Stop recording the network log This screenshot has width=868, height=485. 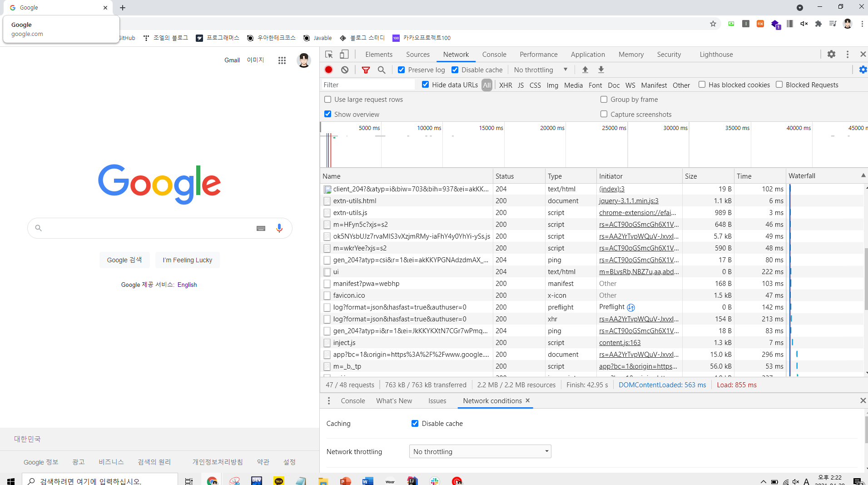328,70
